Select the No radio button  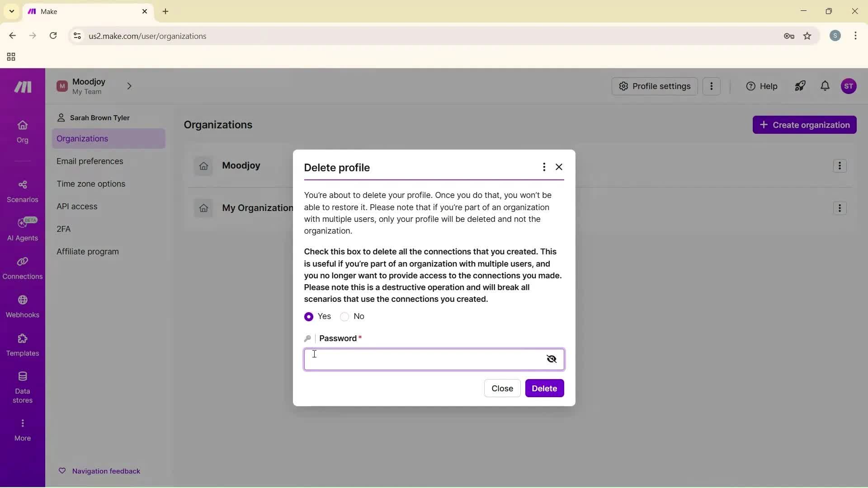(x=344, y=317)
